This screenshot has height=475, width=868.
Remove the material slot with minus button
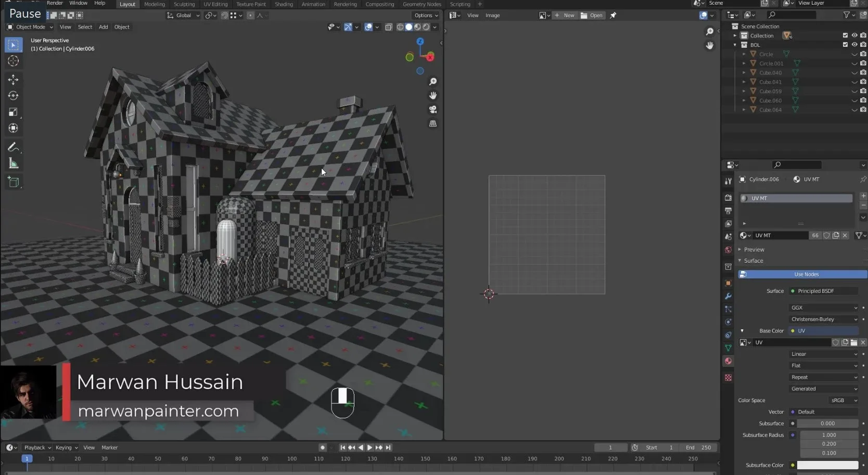tap(863, 206)
